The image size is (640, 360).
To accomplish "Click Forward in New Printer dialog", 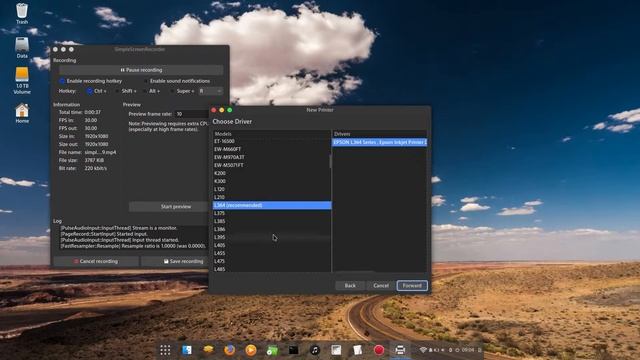I will coord(412,285).
